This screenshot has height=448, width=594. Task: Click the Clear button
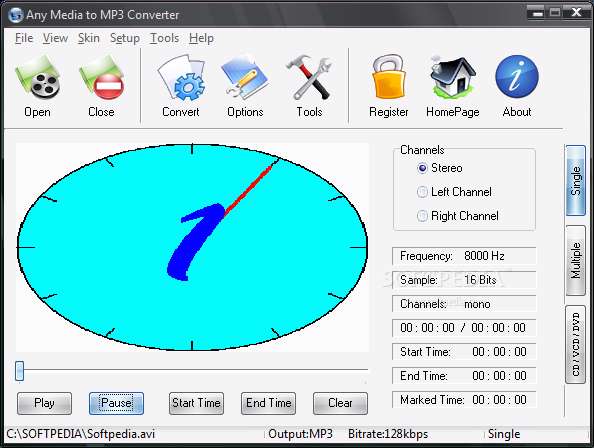point(340,403)
